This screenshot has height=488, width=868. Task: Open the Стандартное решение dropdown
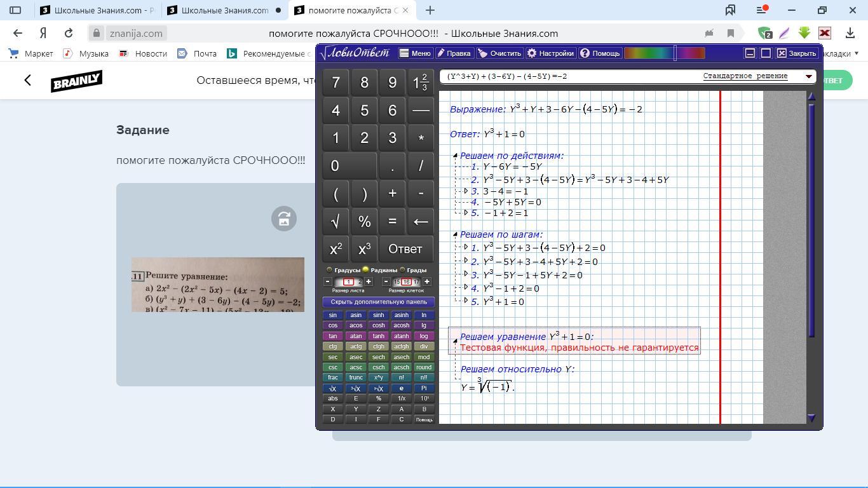pos(808,76)
